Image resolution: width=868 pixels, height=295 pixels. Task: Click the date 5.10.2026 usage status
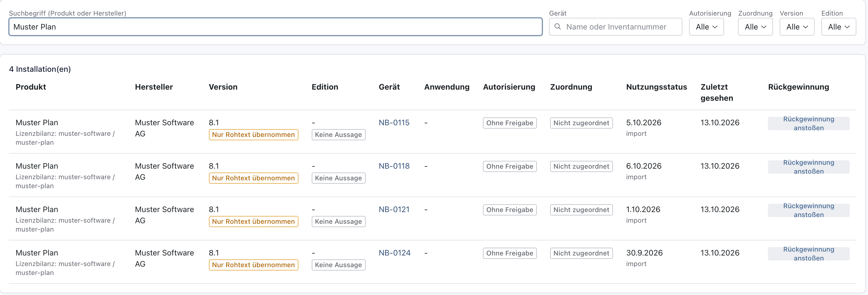(643, 122)
